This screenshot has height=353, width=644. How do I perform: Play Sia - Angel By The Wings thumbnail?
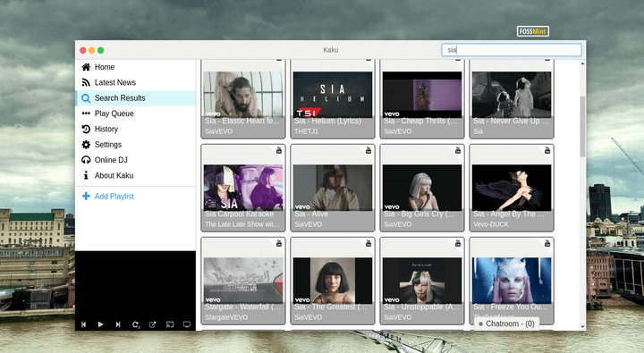(512, 188)
